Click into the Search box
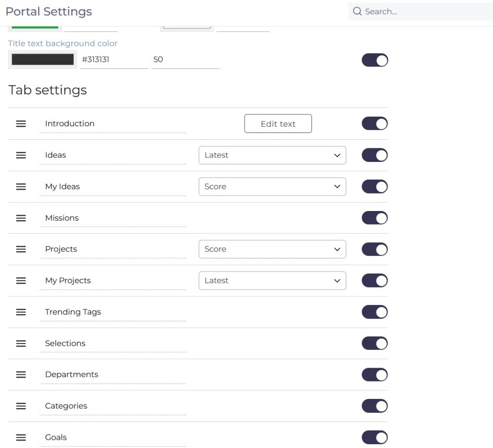This screenshot has width=493, height=448. (x=420, y=12)
